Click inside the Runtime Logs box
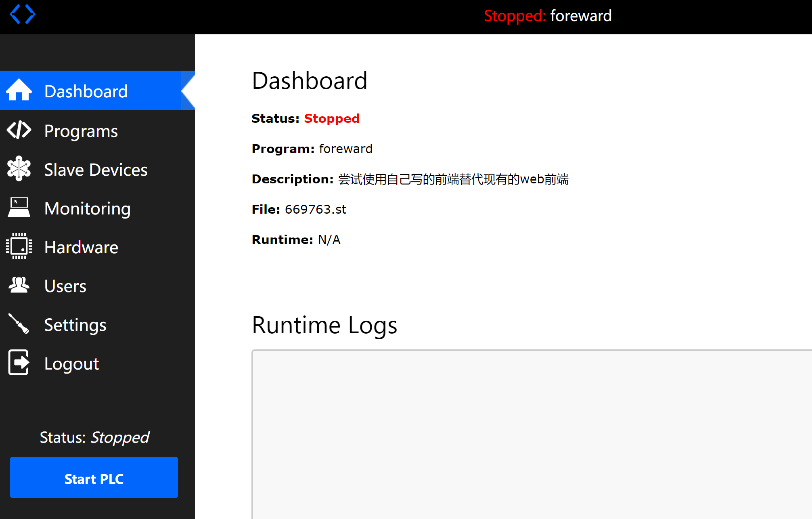This screenshot has height=519, width=812. tap(532, 434)
